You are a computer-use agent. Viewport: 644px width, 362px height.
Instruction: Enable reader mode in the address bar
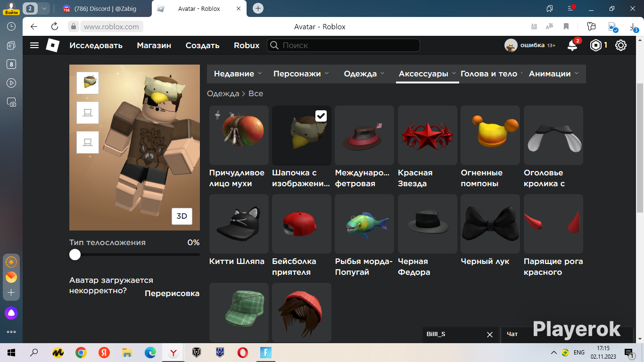click(x=534, y=26)
